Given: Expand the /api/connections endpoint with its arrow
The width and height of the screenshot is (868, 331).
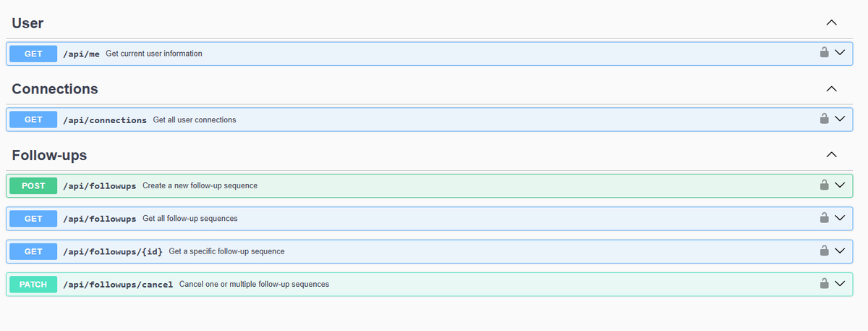Looking at the screenshot, I should (x=840, y=119).
